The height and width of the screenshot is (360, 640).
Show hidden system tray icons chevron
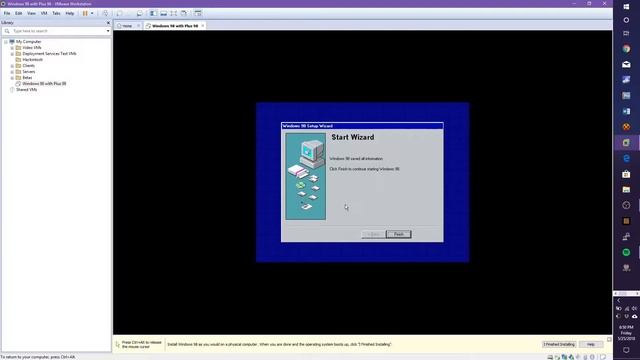(619, 300)
